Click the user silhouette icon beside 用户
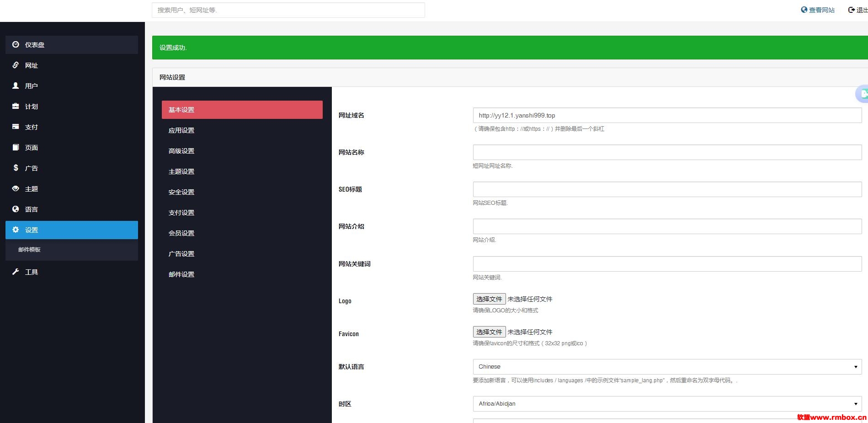Viewport: 868px width, 423px height. pyautogui.click(x=16, y=86)
